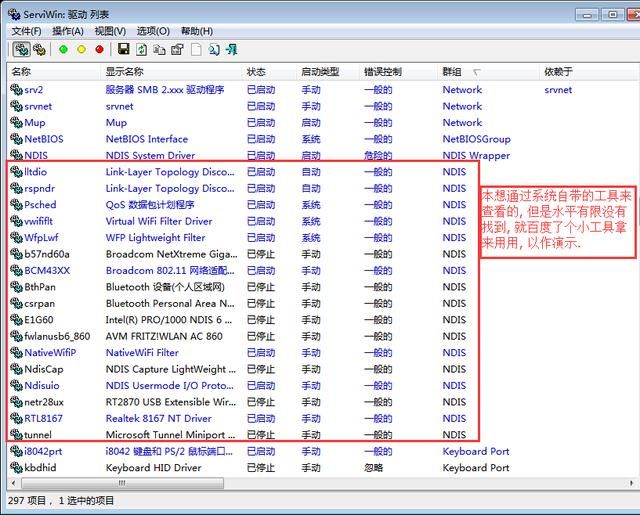Click the ServiWin title bar app icon
640x515 pixels.
[14, 14]
